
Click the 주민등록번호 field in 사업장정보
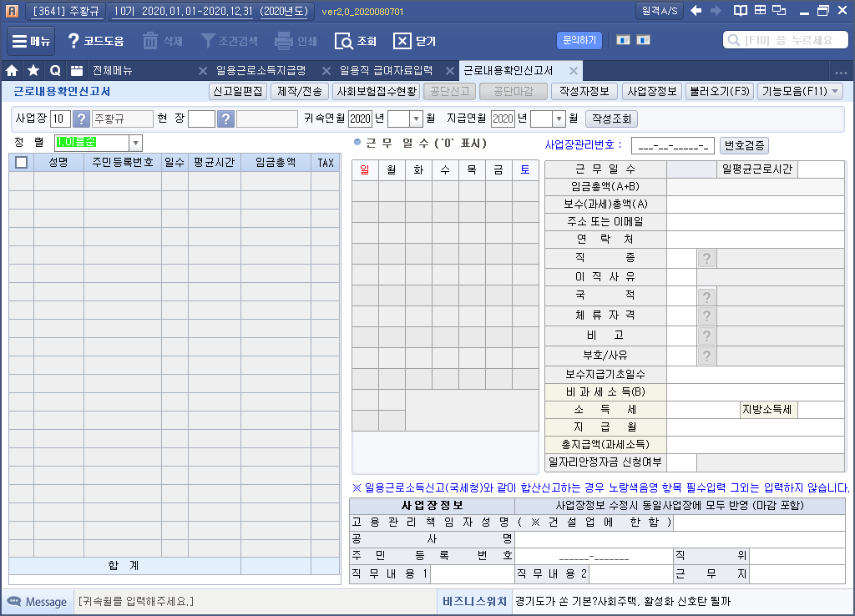click(x=594, y=556)
